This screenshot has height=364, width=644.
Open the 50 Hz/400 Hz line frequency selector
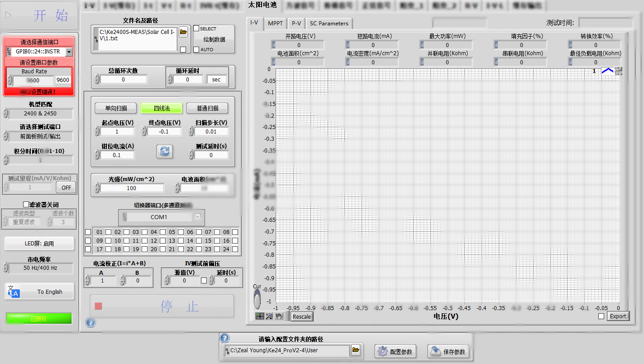pos(40,268)
